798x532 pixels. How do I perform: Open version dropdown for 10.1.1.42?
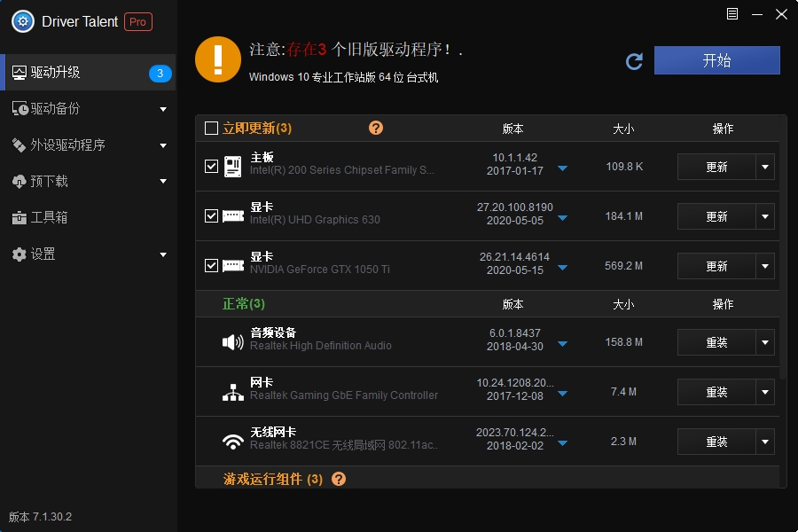pos(562,168)
